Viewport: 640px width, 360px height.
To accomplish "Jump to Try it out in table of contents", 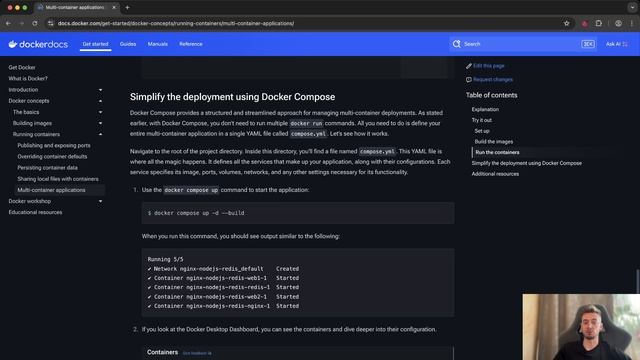I will point(482,120).
